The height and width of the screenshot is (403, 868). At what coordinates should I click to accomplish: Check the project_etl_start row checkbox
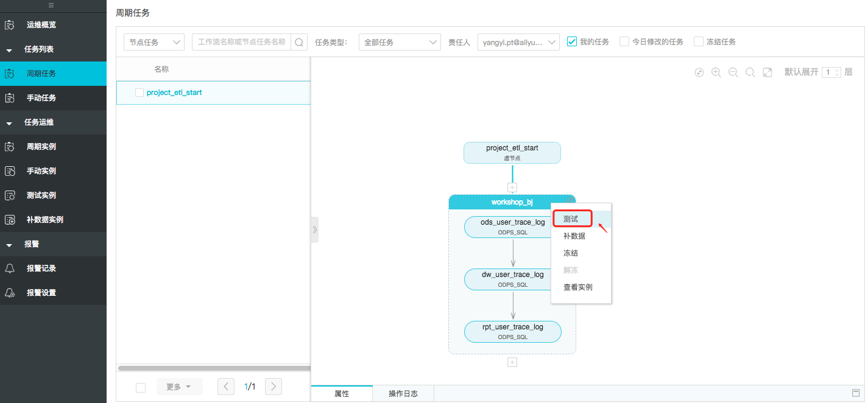139,93
